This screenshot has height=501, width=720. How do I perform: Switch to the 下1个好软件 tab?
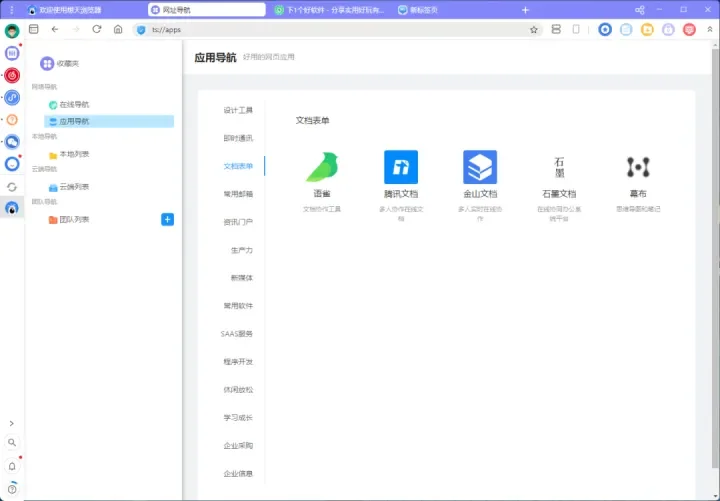[330, 10]
